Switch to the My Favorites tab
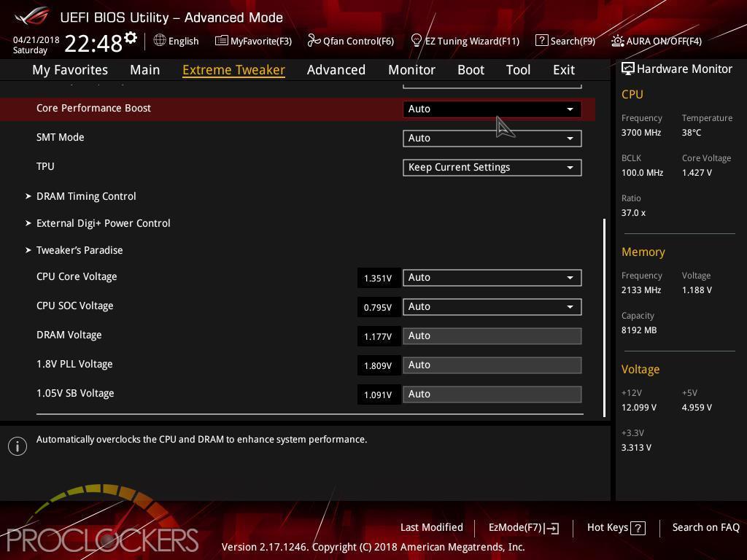 point(70,70)
